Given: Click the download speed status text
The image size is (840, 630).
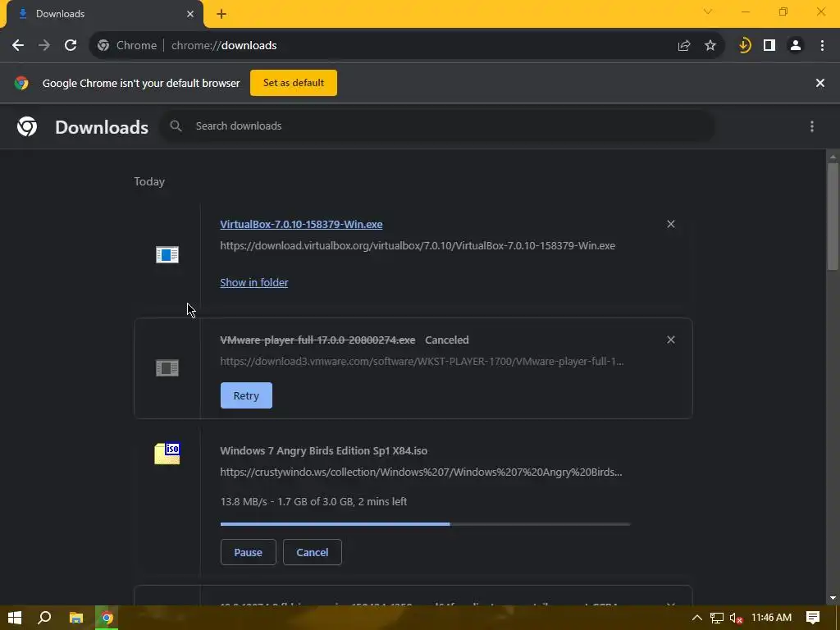Looking at the screenshot, I should pos(313,502).
